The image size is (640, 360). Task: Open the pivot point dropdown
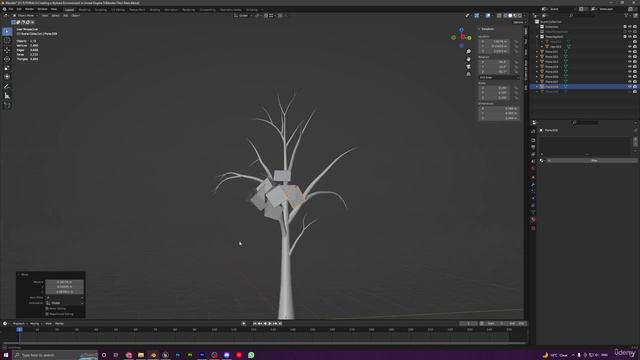click(x=258, y=16)
